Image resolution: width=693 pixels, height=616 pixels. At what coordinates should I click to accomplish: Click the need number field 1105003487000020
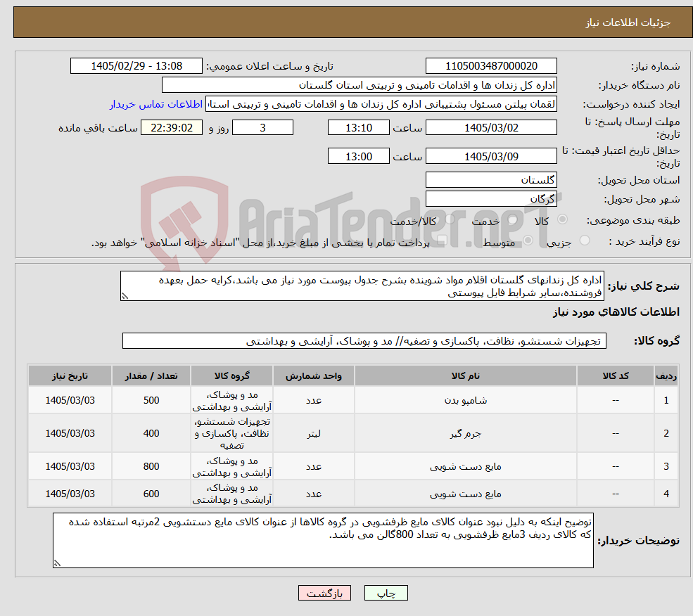491,66
